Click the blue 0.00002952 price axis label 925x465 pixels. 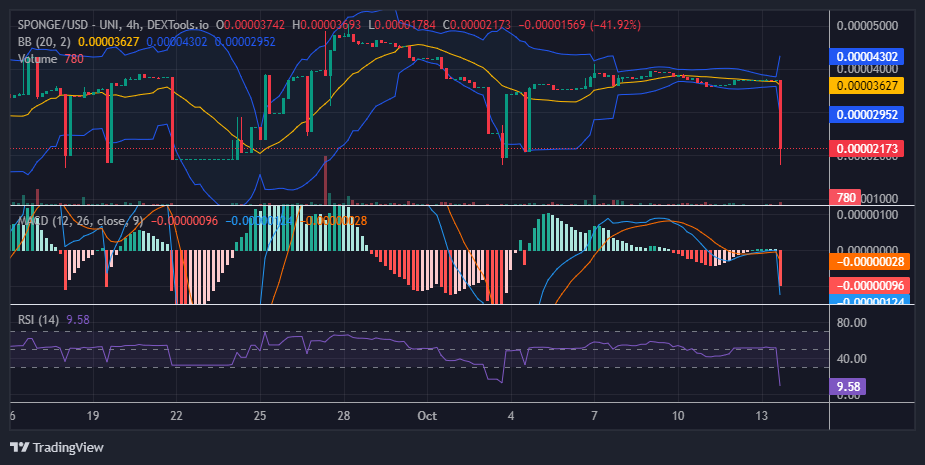[867, 114]
